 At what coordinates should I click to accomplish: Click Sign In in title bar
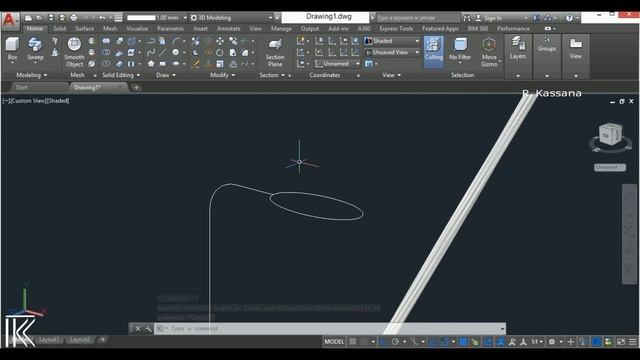[x=493, y=18]
